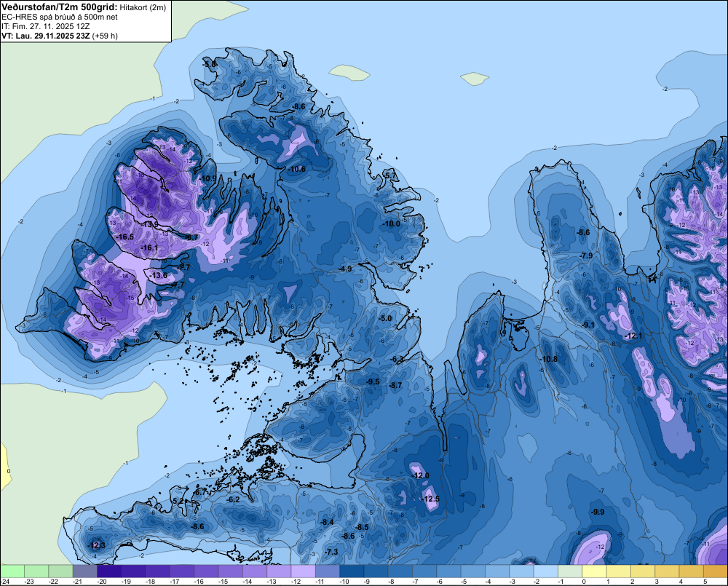Viewport: 728px width, 586px height.
Task: Click the -13.6 temperature value
Action: click(x=159, y=275)
